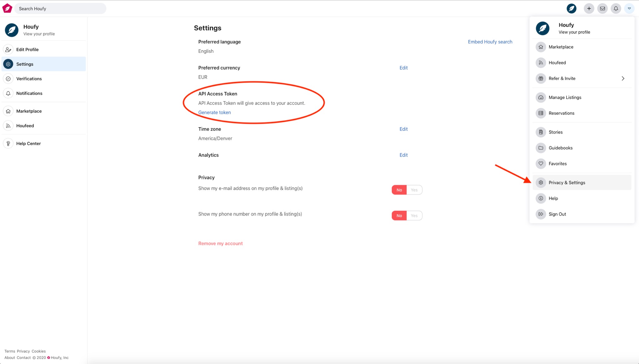This screenshot has height=364, width=639.
Task: Set show e-mail address to Yes
Action: coord(414,190)
